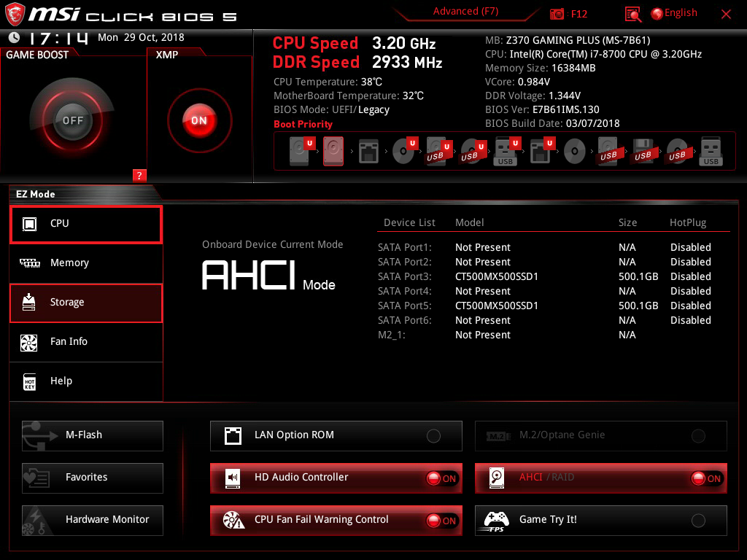Switch to Advanced mode with F7 tab

[465, 11]
